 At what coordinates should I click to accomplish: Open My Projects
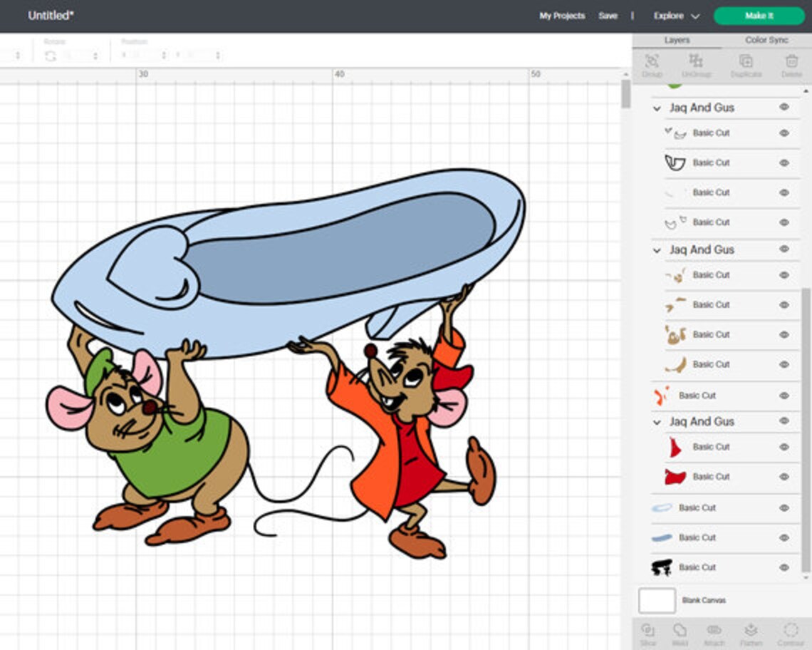tap(562, 15)
